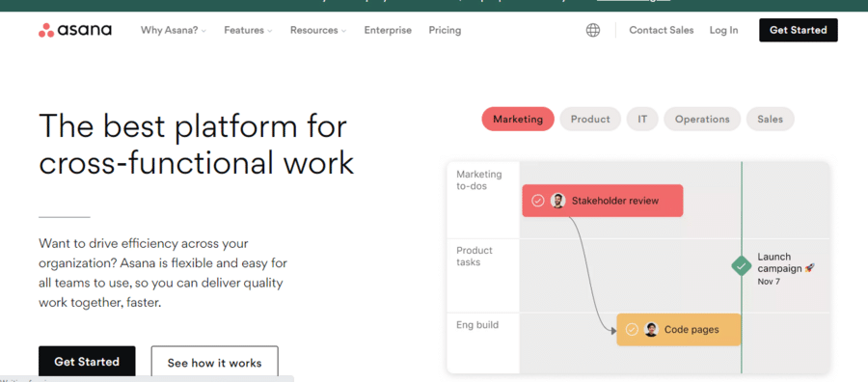Screen dimensions: 868x382
Task: Open the Pricing page
Action: (x=445, y=30)
